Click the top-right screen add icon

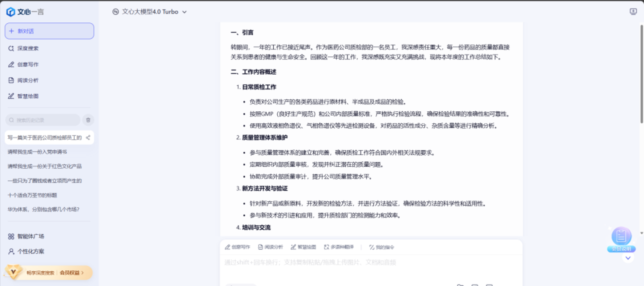coord(633,12)
